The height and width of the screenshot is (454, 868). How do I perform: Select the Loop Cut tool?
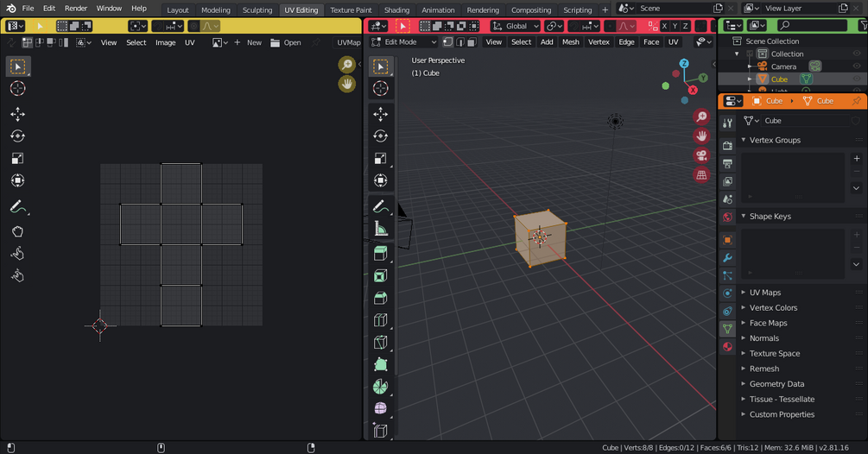click(x=380, y=319)
